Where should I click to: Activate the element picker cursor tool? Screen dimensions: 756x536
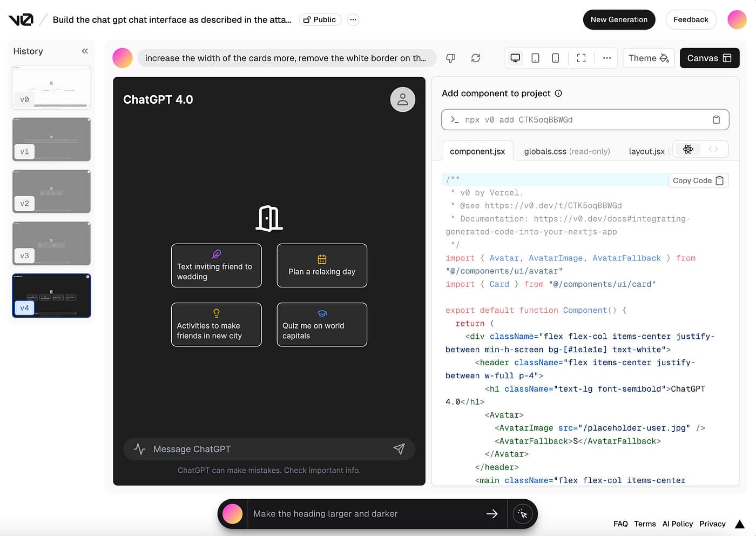click(522, 514)
